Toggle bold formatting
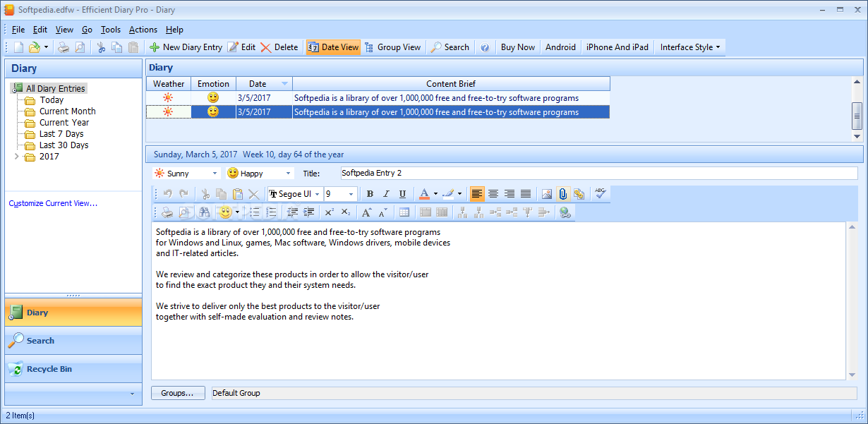Viewport: 868px width, 424px height. (370, 194)
